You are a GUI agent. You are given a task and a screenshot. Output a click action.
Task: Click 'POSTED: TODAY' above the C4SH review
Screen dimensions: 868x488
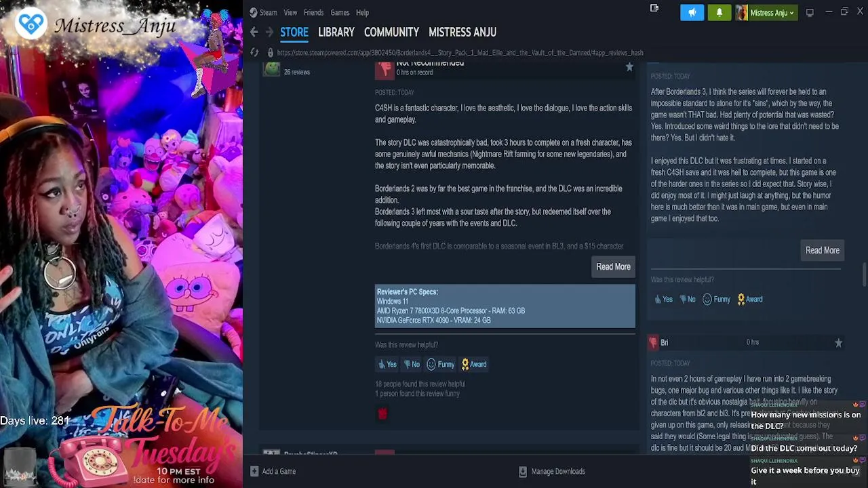point(395,92)
